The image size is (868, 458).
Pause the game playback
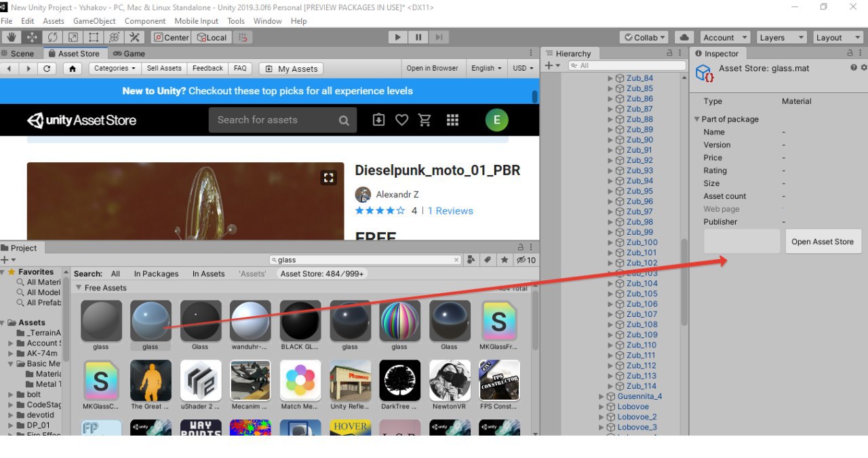coord(418,37)
